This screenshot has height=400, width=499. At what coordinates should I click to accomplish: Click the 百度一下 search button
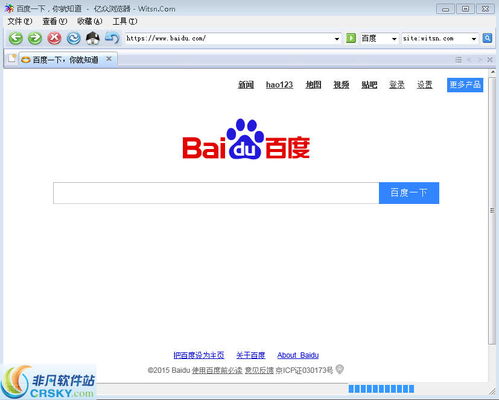[409, 193]
